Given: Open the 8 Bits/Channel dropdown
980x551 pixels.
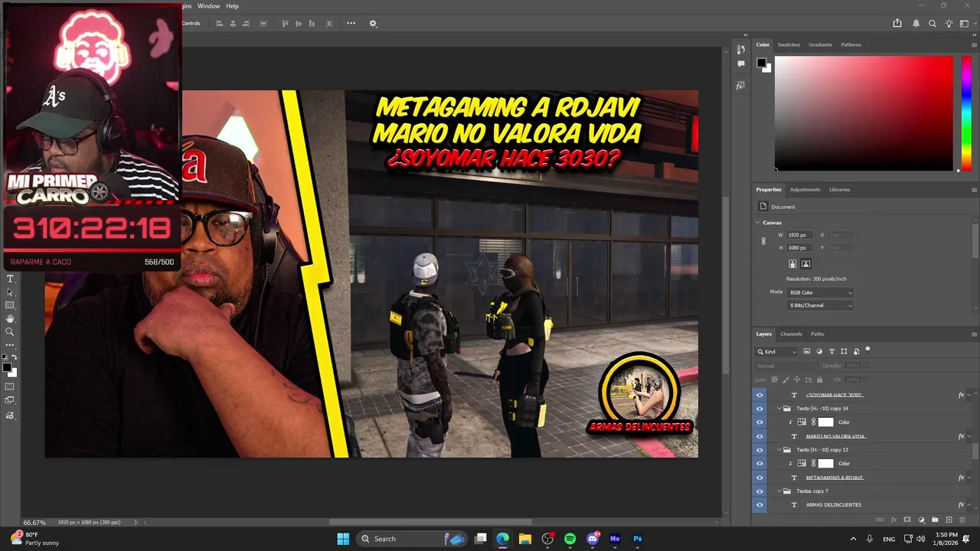Looking at the screenshot, I should click(x=820, y=305).
